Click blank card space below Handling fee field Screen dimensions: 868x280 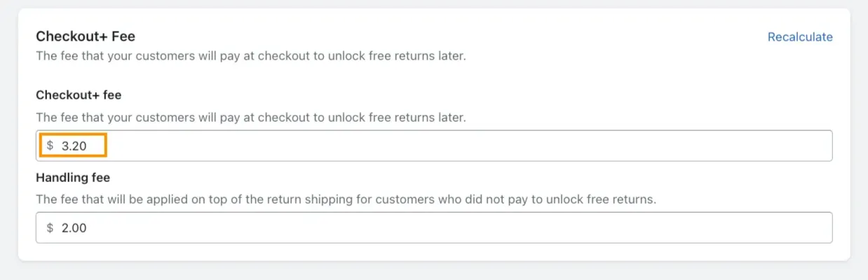tap(435, 252)
